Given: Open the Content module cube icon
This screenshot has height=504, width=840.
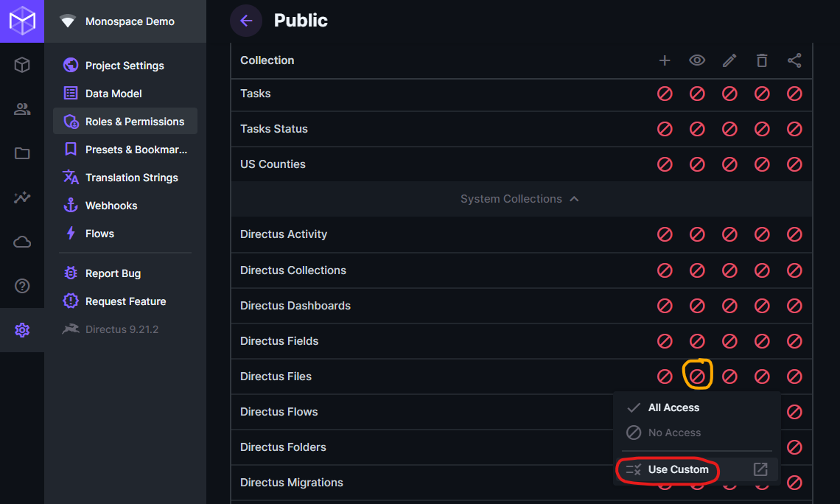Looking at the screenshot, I should point(22,65).
